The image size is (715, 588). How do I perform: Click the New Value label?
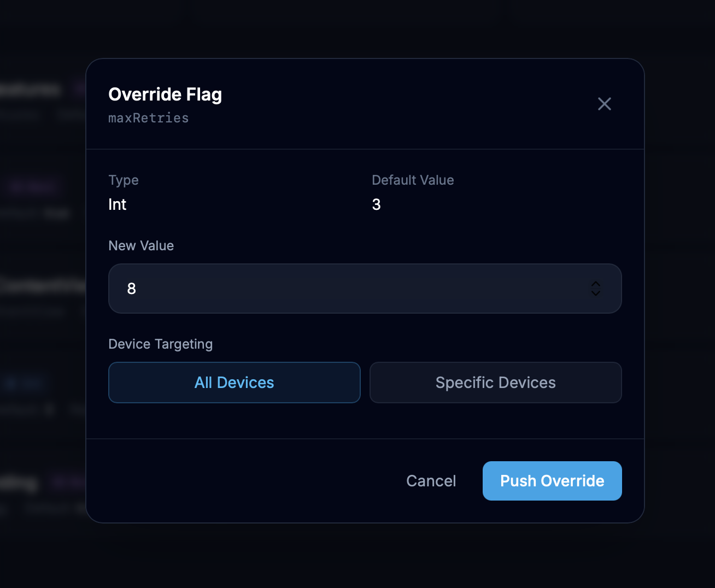pos(141,246)
